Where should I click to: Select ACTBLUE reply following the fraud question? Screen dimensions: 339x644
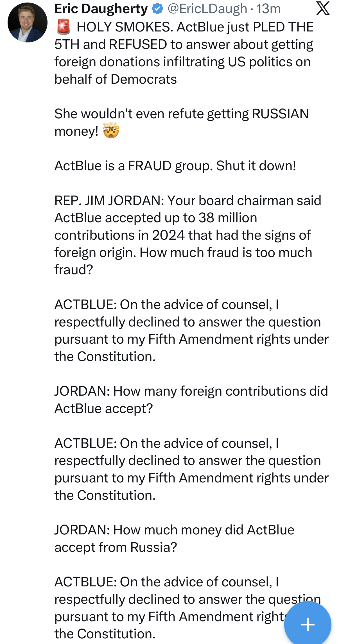[x=191, y=330]
